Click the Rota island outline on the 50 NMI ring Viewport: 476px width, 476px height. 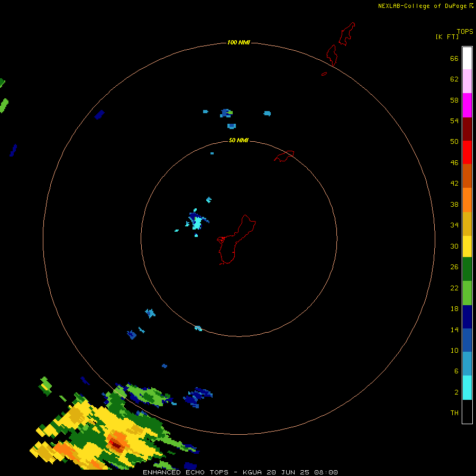point(284,156)
